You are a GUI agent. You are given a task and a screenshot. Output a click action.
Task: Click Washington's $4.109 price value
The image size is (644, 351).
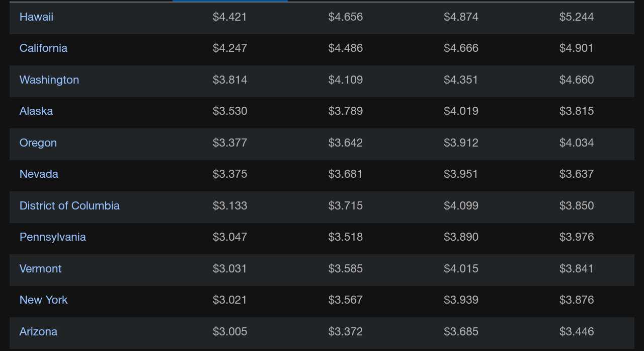[x=346, y=80]
